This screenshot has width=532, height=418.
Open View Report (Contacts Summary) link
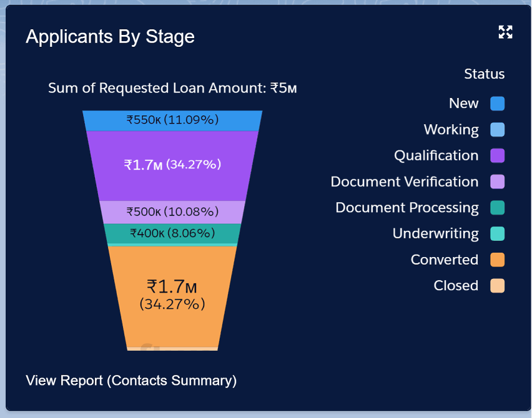click(131, 381)
